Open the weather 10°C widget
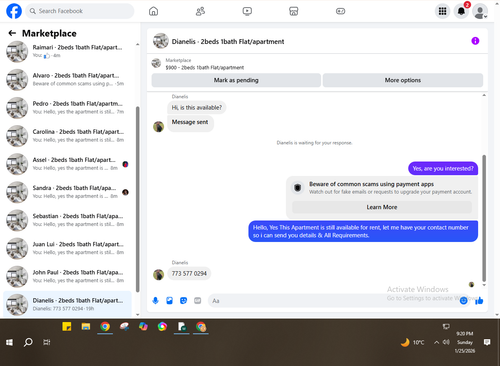Image resolution: width=500 pixels, height=366 pixels. (x=413, y=342)
